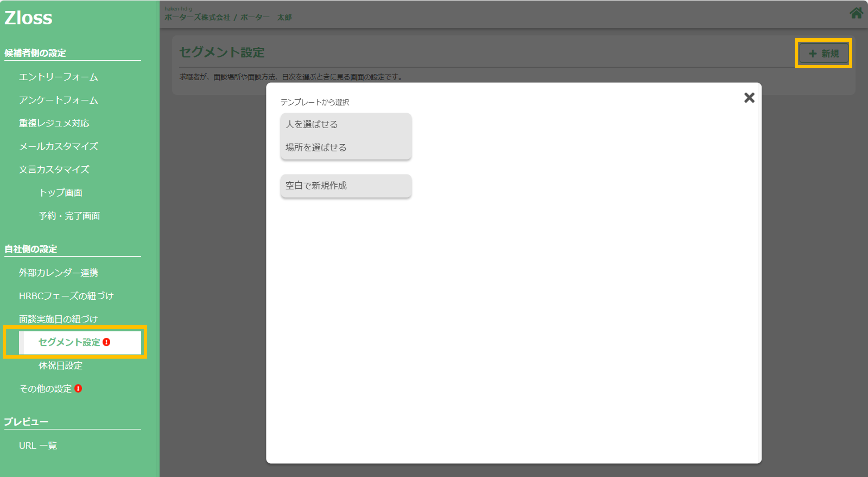Navigate to 外部カレンダー連携
Screen dimensions: 868x477
click(58, 273)
